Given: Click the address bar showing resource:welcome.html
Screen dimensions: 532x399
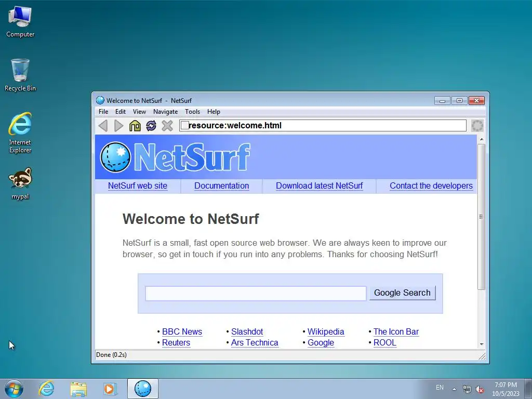Looking at the screenshot, I should (323, 126).
